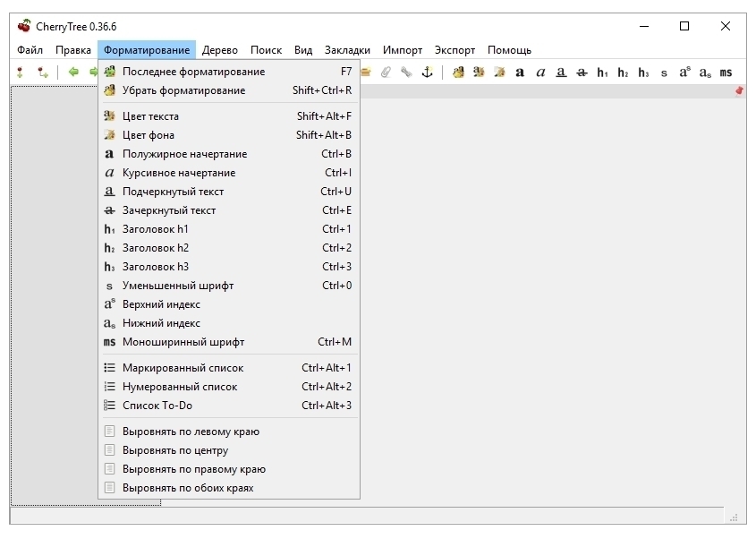
Task: Minimize the CherryTree window
Action: click(644, 26)
